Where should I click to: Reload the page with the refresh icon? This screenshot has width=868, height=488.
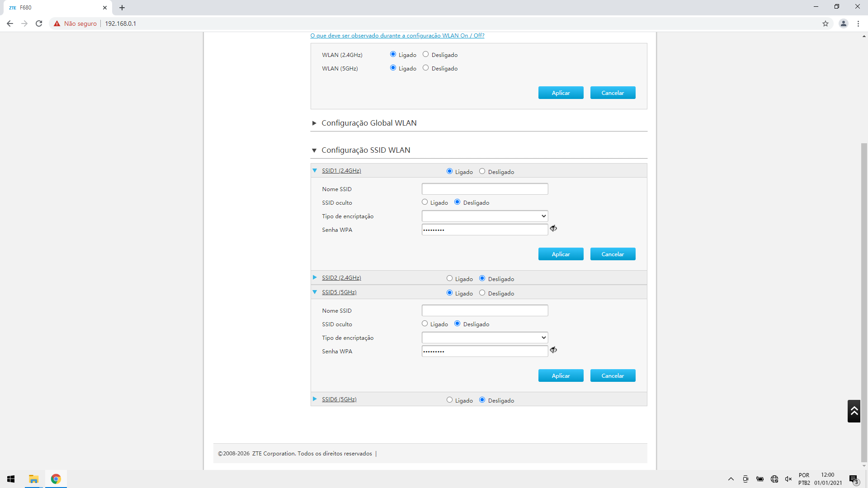click(39, 23)
